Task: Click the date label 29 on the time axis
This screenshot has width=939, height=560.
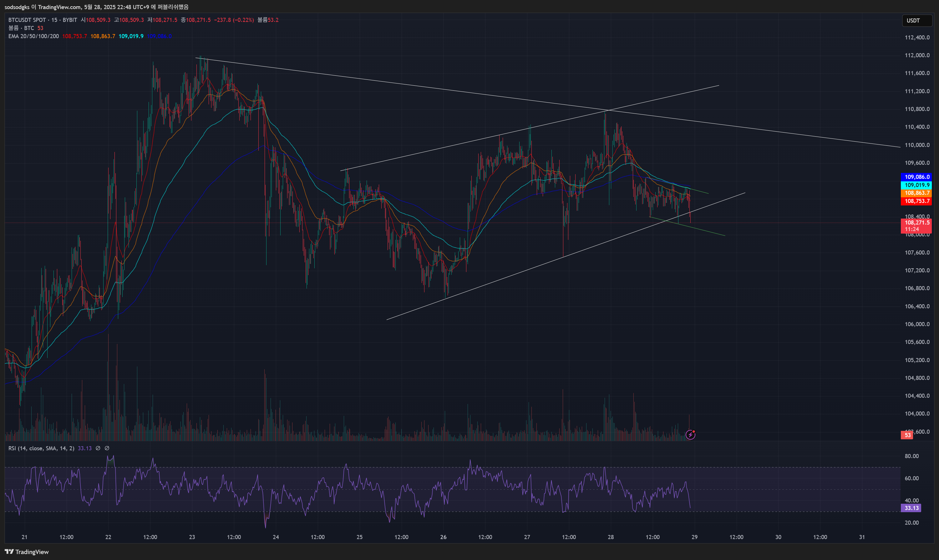Action: [694, 537]
